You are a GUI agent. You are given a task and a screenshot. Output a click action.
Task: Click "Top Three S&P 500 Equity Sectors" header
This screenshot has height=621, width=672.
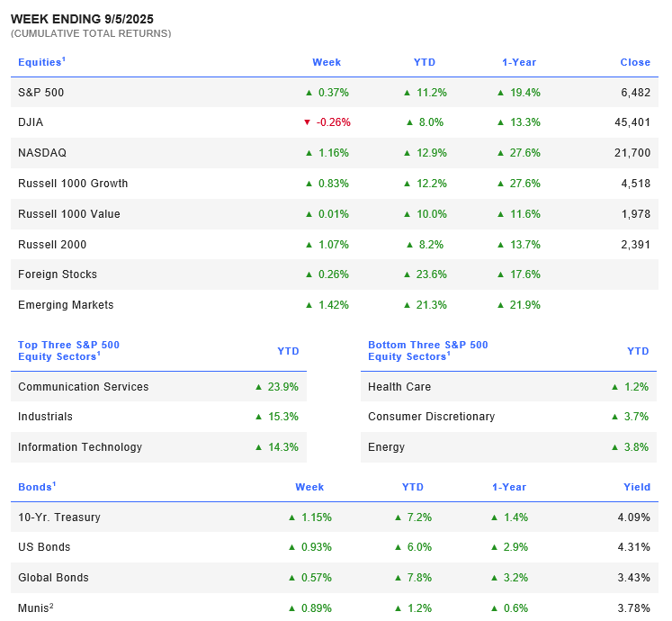tap(68, 351)
